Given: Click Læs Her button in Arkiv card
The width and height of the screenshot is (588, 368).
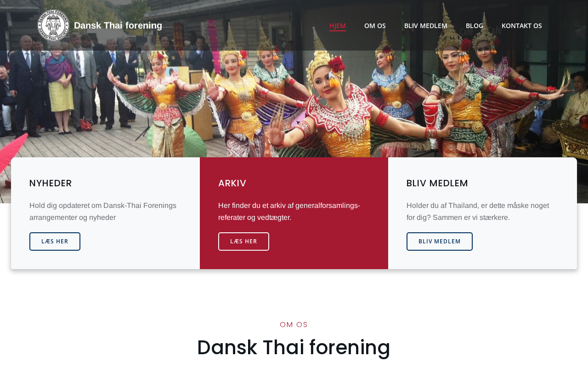Looking at the screenshot, I should point(243,241).
